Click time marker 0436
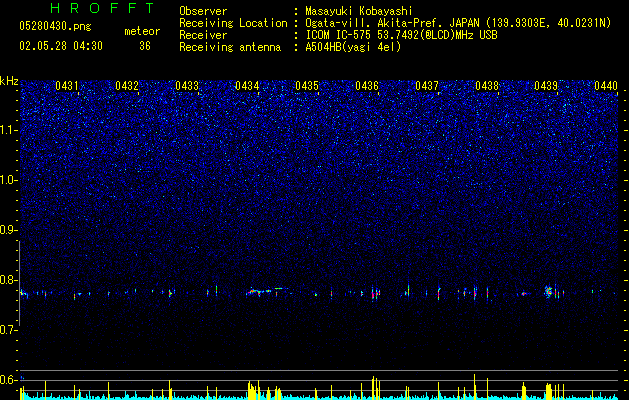Viewport: 629px width, 400px height. point(367,85)
